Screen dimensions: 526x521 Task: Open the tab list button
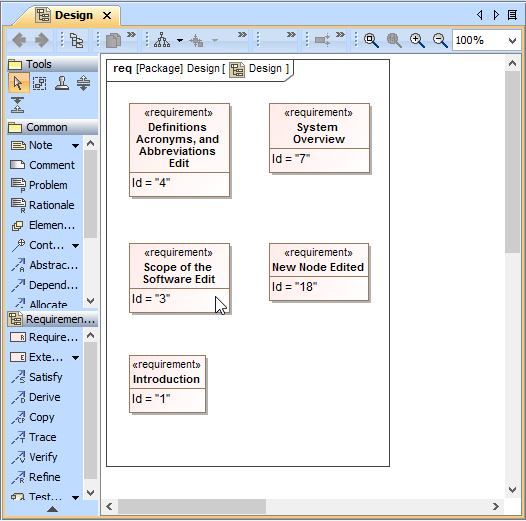(512, 15)
